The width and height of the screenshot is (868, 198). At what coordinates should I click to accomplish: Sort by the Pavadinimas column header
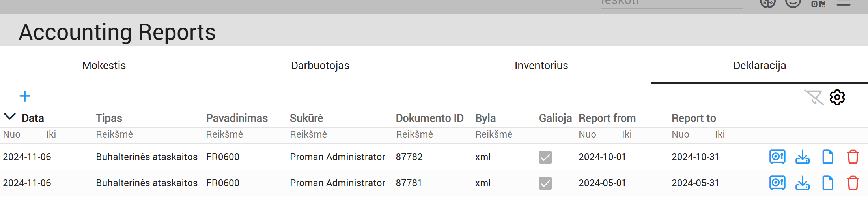237,118
